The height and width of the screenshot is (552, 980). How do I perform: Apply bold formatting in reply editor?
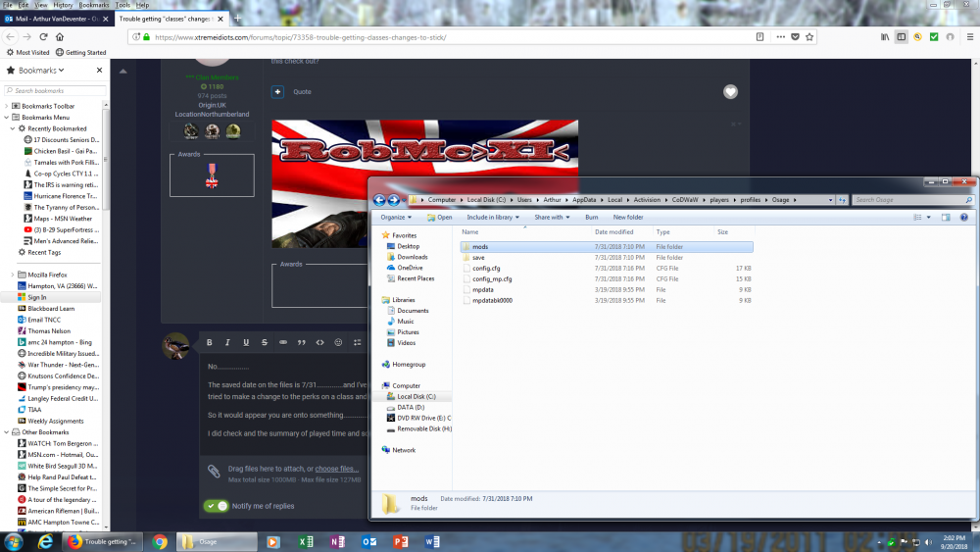209,342
